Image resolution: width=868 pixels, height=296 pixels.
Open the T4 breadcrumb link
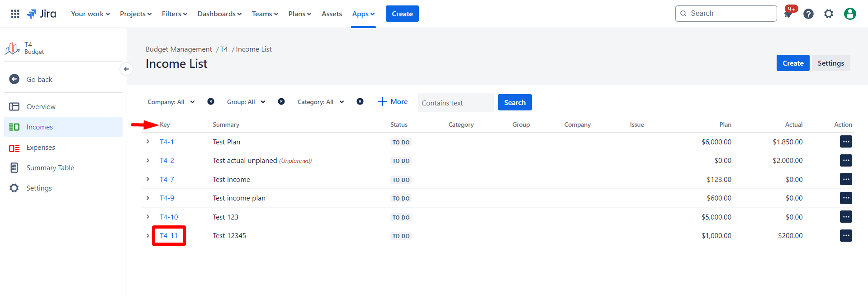tap(224, 49)
